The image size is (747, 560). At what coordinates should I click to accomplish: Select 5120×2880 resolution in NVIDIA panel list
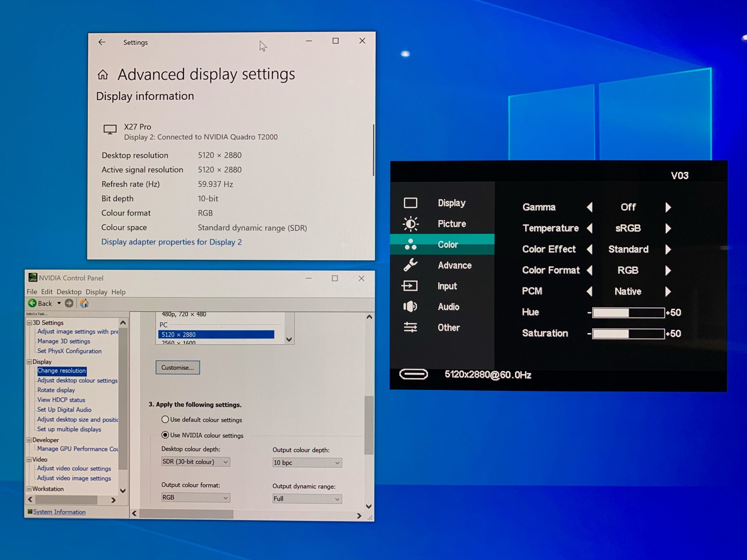[216, 333]
